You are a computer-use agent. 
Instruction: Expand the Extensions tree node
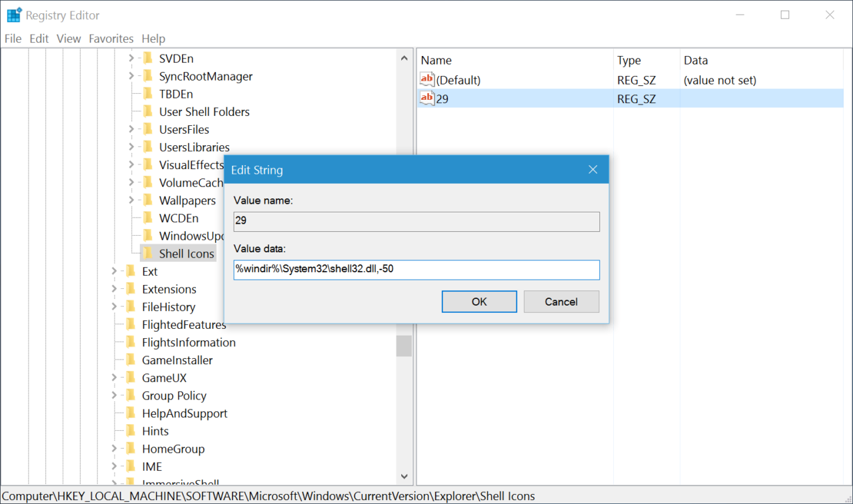coord(115,289)
